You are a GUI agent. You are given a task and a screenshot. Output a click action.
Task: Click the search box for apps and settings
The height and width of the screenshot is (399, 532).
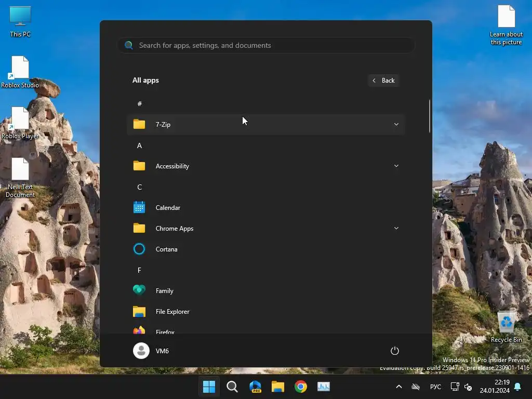coord(266,45)
